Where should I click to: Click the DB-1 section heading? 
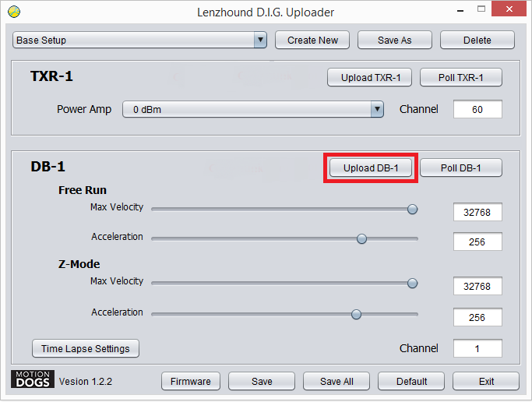(x=48, y=167)
